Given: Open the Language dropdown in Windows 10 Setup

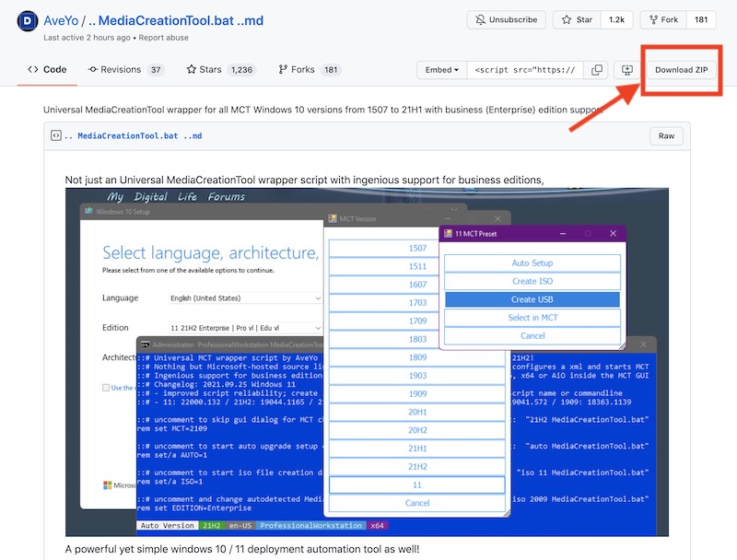Looking at the screenshot, I should [x=245, y=298].
